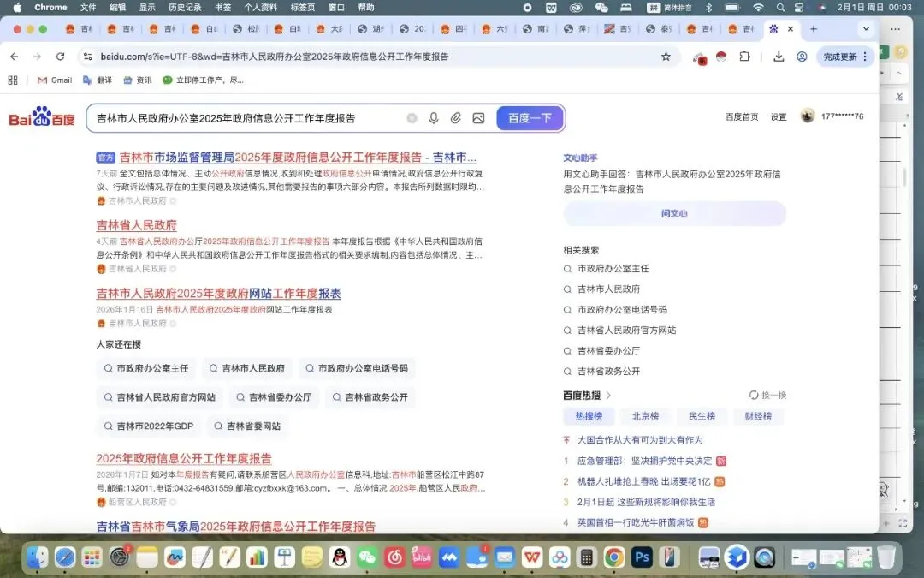Open Calculator from the Dock
Viewport: 924px width, 578px height.
(586, 557)
